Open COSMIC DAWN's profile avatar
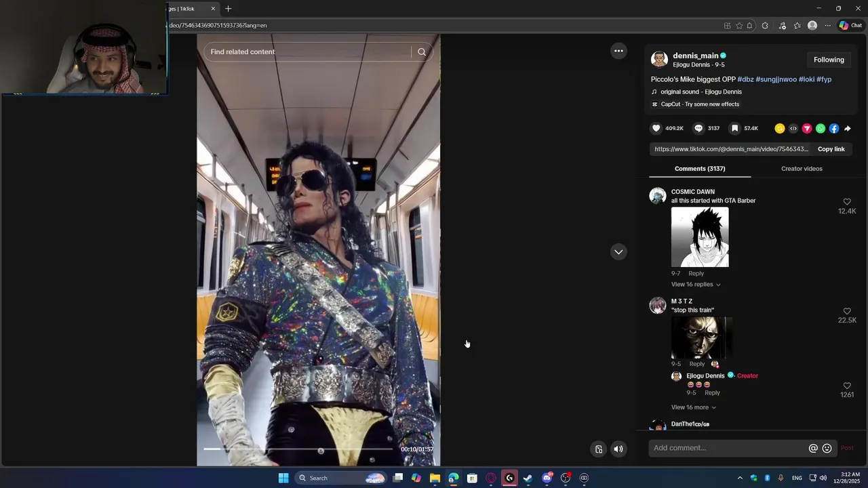The width and height of the screenshot is (868, 488). [x=658, y=196]
